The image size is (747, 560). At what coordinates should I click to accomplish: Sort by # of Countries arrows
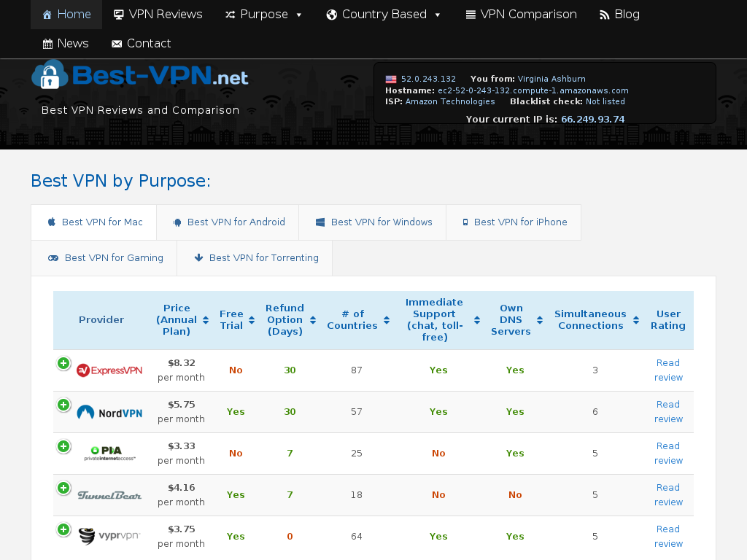[x=387, y=320]
